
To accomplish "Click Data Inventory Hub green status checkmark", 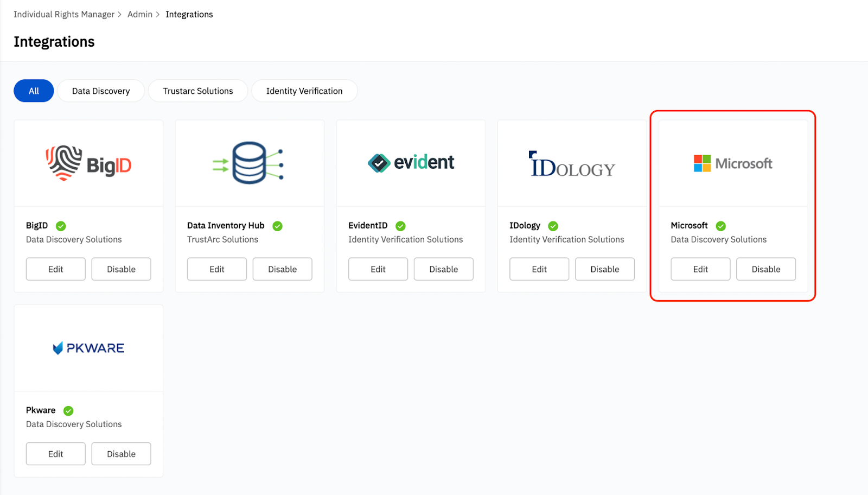I will 277,226.
